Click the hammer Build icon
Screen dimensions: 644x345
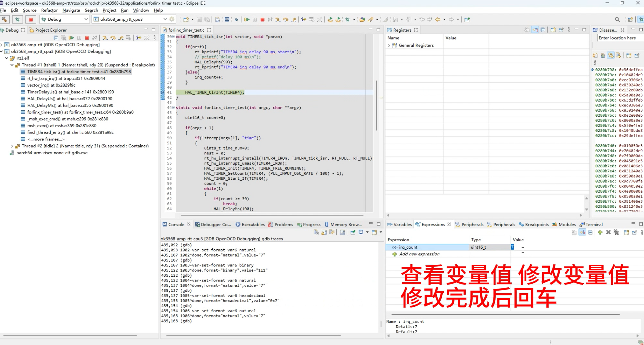(4, 19)
